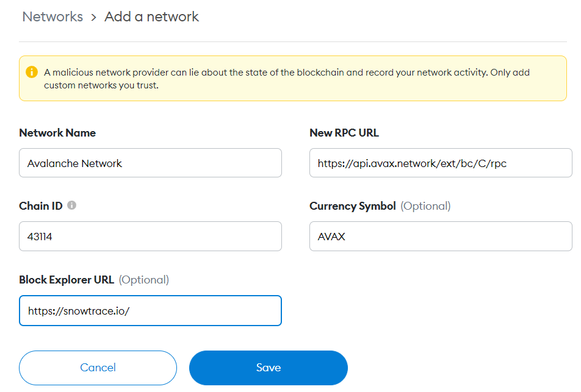This screenshot has width=581, height=392.
Task: Click the breadcrumb chevron separator
Action: point(93,18)
